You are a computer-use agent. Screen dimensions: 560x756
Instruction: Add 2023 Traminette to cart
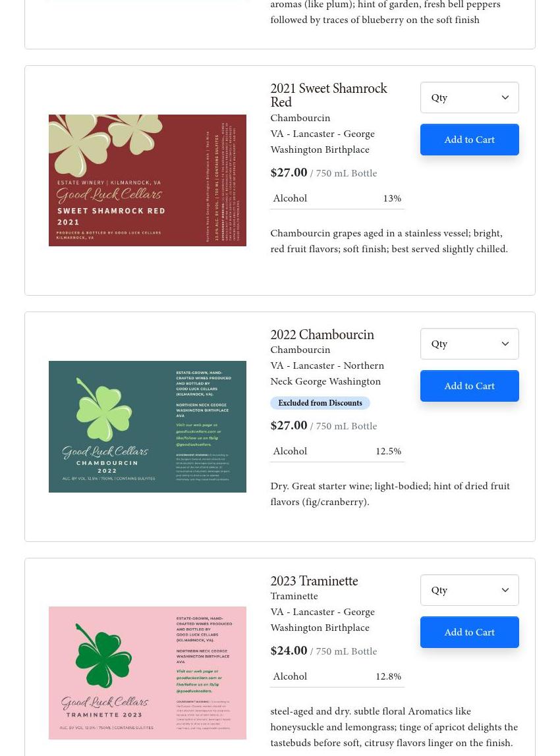coord(469,632)
